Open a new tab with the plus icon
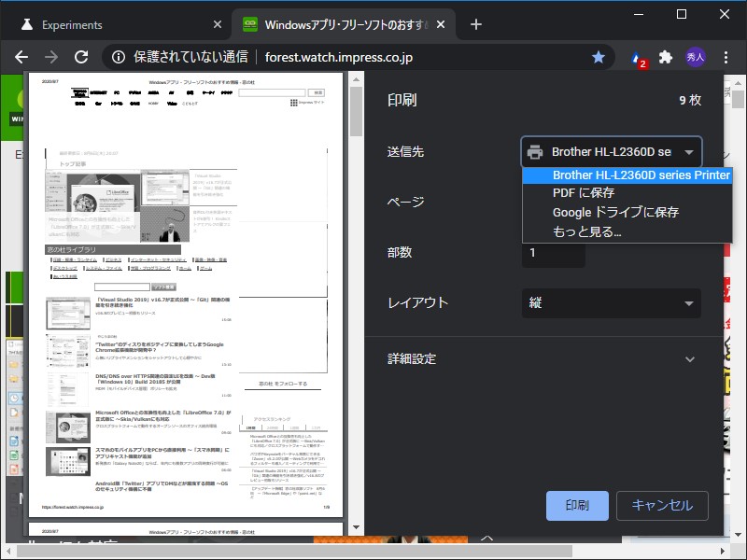The height and width of the screenshot is (560, 747). [476, 24]
